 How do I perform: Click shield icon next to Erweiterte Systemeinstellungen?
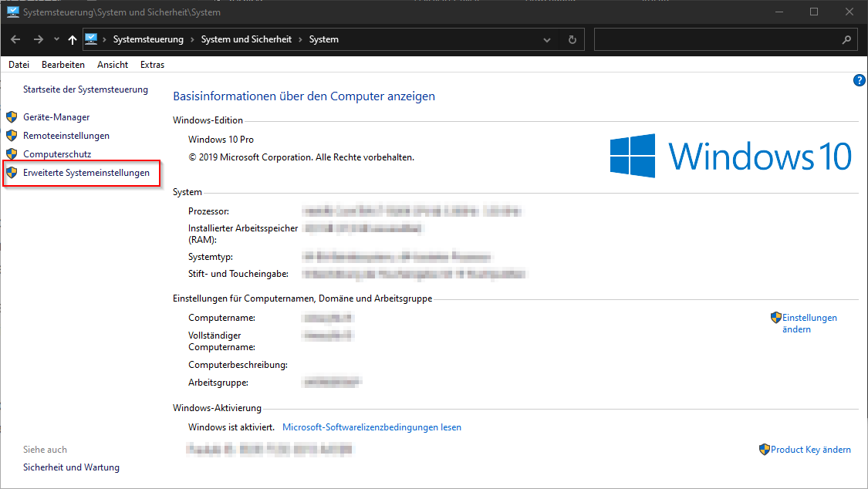click(12, 173)
